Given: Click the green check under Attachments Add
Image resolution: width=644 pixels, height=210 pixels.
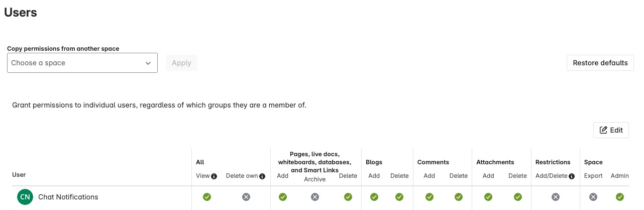Looking at the screenshot, I should click(488, 197).
